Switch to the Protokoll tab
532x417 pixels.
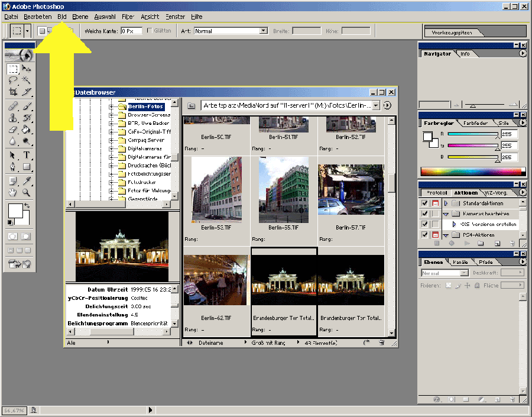click(x=437, y=193)
